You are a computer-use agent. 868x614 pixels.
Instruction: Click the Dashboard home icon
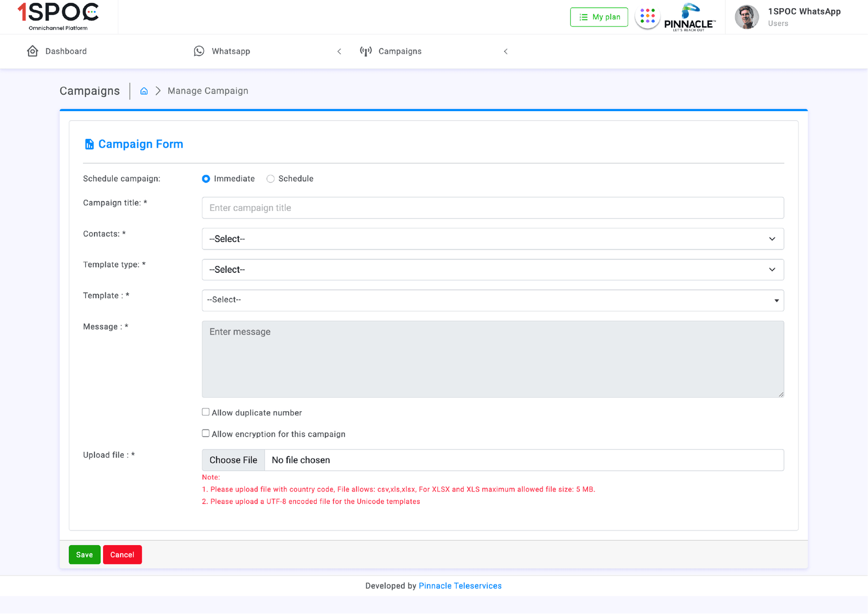coord(33,51)
